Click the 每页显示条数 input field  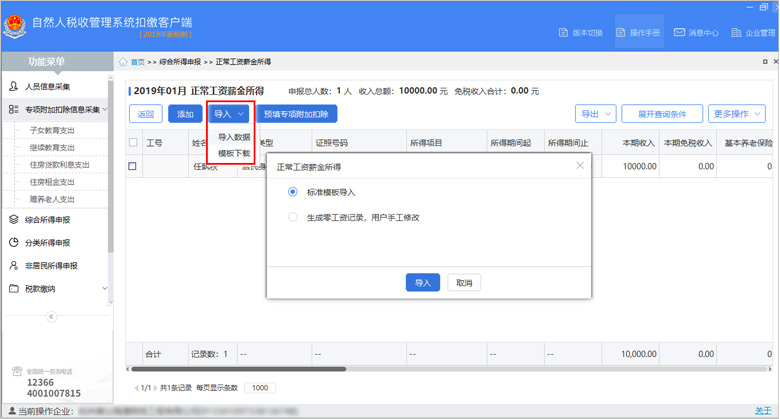260,388
